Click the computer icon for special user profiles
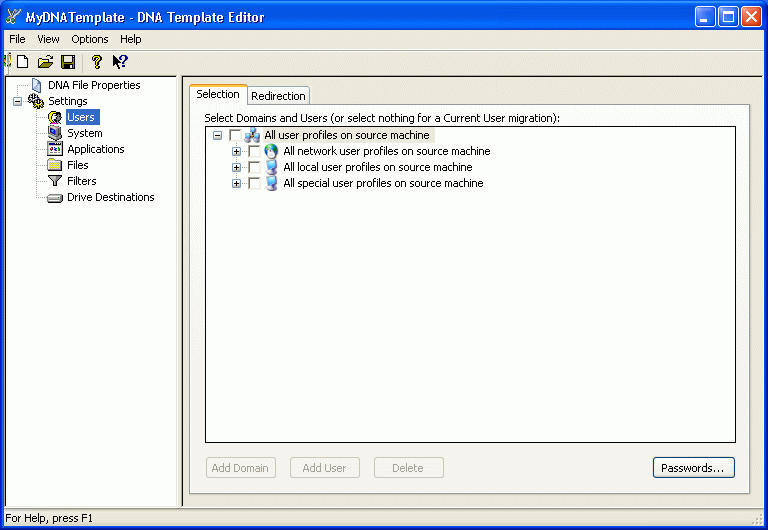Viewport: 768px width, 530px height. 271,183
